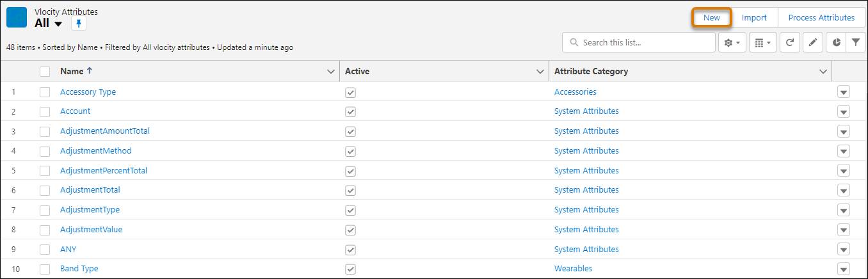This screenshot has width=868, height=279.
Task: Open the filters funnel panel
Action: [x=856, y=43]
